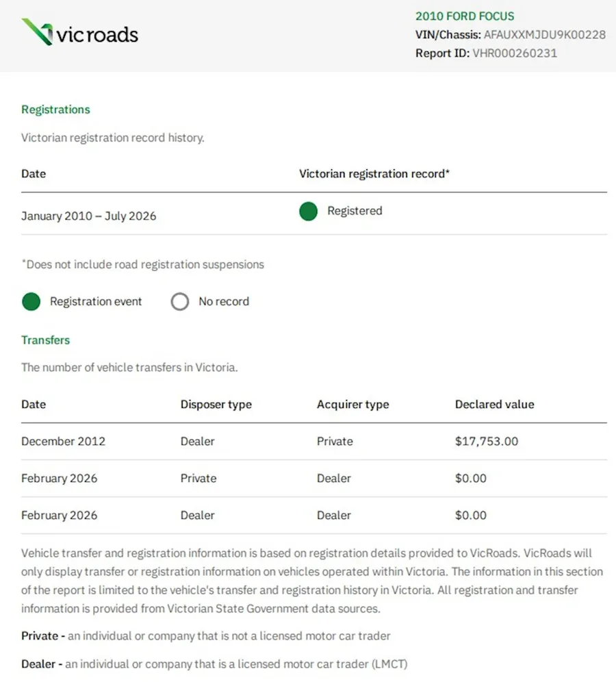The width and height of the screenshot is (616, 682).
Task: Click the bold Private definition term
Action: 40,636
